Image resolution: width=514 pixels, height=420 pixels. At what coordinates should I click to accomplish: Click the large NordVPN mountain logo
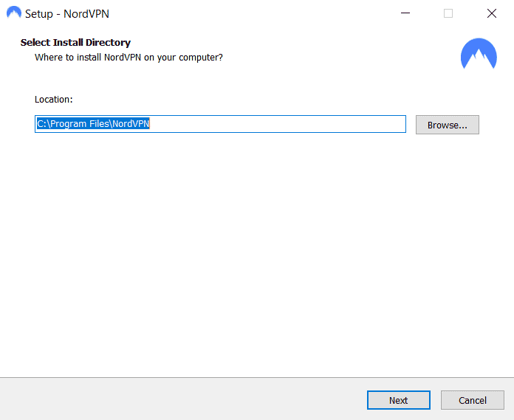(479, 54)
